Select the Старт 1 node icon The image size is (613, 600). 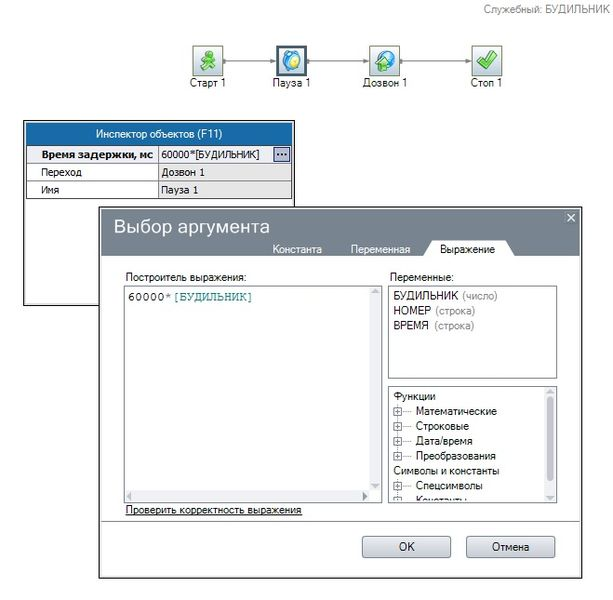pyautogui.click(x=208, y=61)
